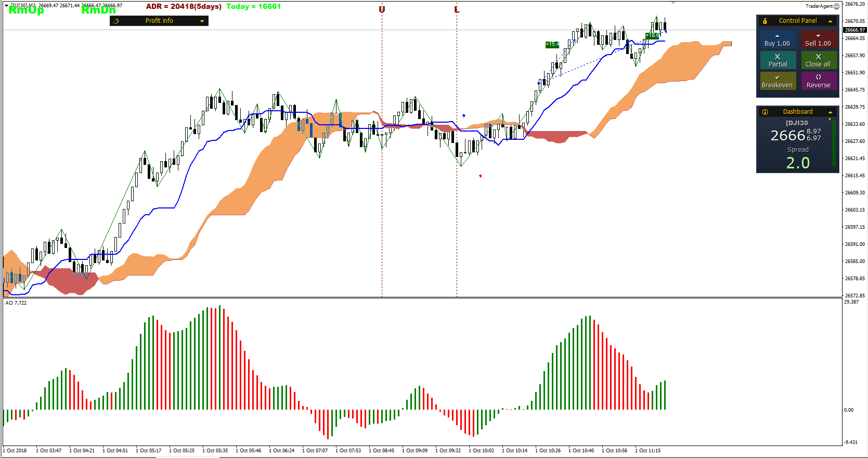The image size is (868, 458).
Task: Select the L vertical line marker
Action: [x=457, y=9]
